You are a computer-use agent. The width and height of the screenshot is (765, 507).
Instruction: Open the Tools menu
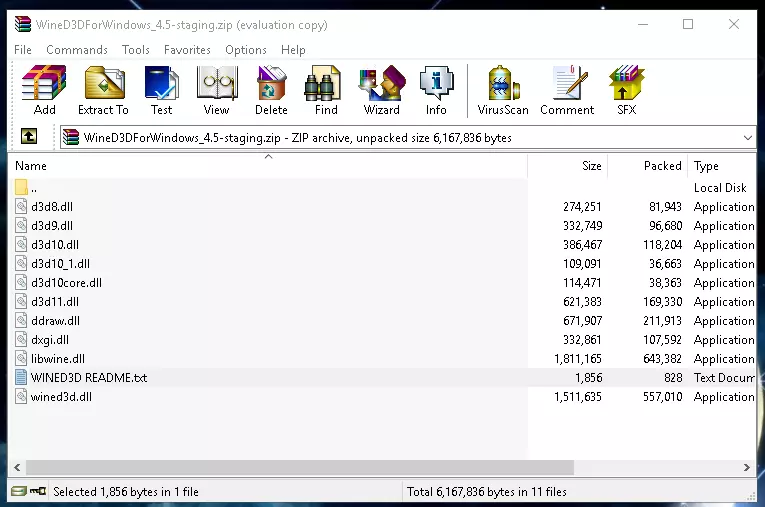coord(136,50)
